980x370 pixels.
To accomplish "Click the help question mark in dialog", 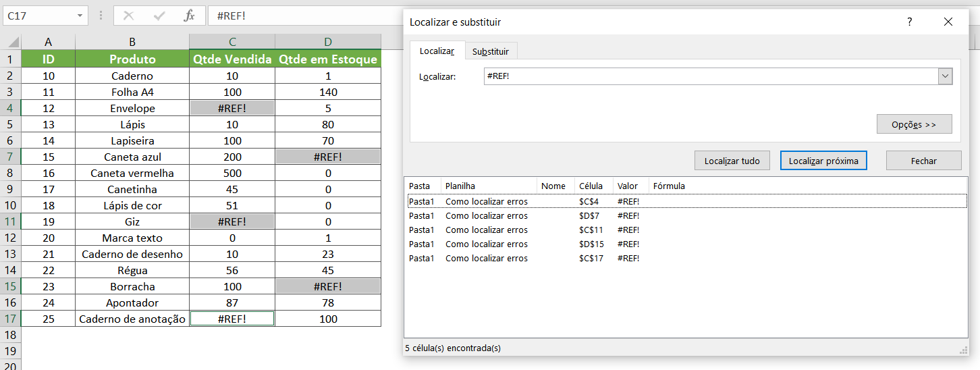I will [x=909, y=22].
